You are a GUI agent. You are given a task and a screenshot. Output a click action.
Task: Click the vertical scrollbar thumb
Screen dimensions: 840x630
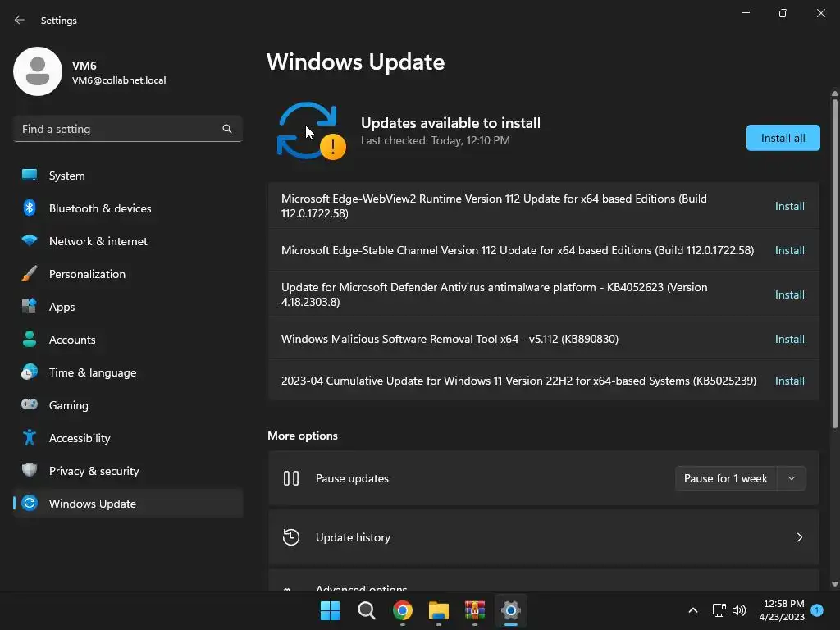[x=834, y=262]
